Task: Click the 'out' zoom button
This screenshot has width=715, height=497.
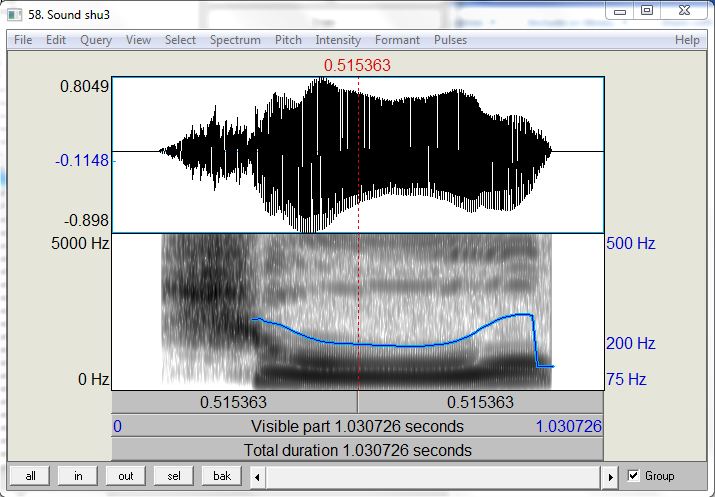Action: click(126, 476)
